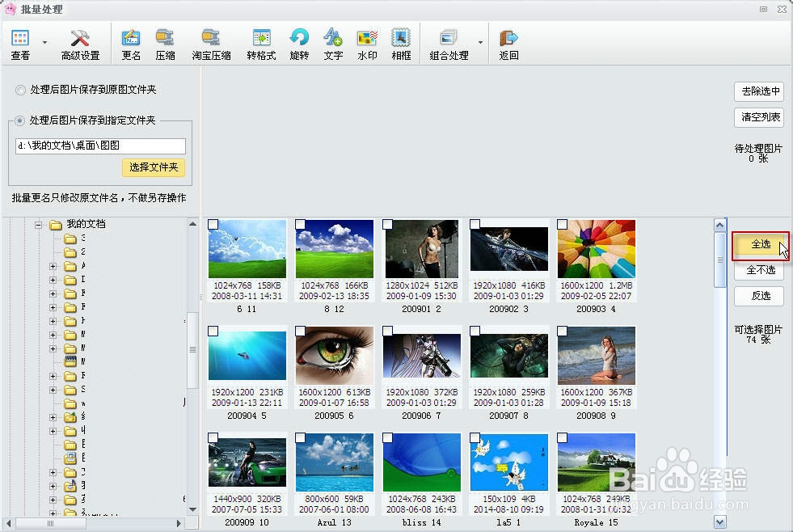The image size is (793, 532).
Task: Open the 水印 watermark tool
Action: pyautogui.click(x=366, y=43)
